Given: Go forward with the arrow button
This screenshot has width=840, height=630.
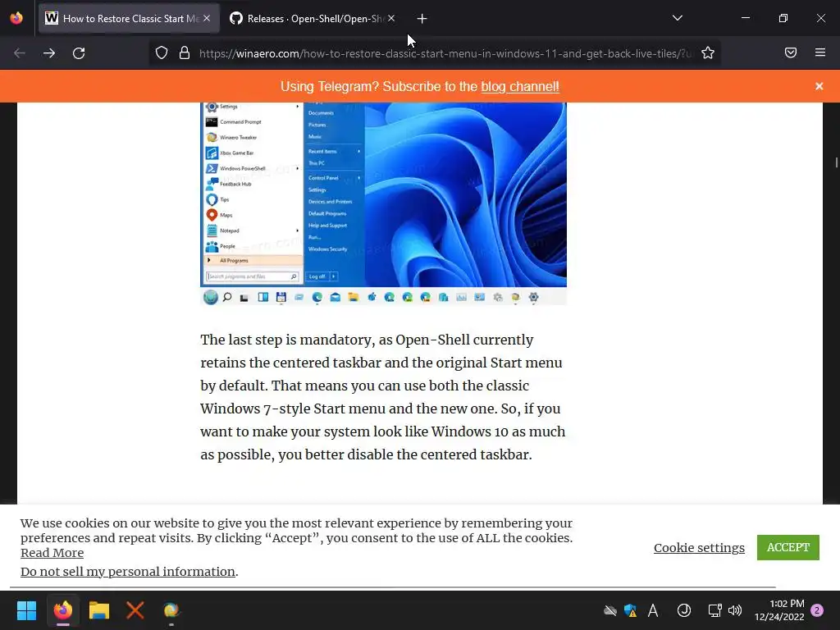Looking at the screenshot, I should 49,53.
